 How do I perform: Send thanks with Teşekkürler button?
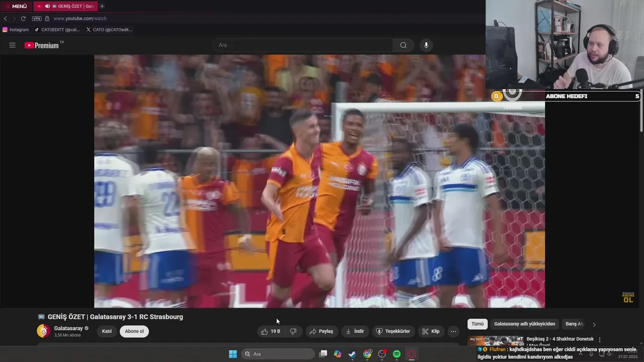393,331
